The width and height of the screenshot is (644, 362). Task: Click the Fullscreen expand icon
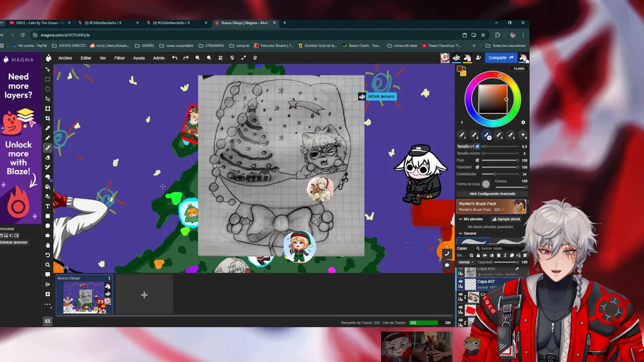[x=244, y=58]
